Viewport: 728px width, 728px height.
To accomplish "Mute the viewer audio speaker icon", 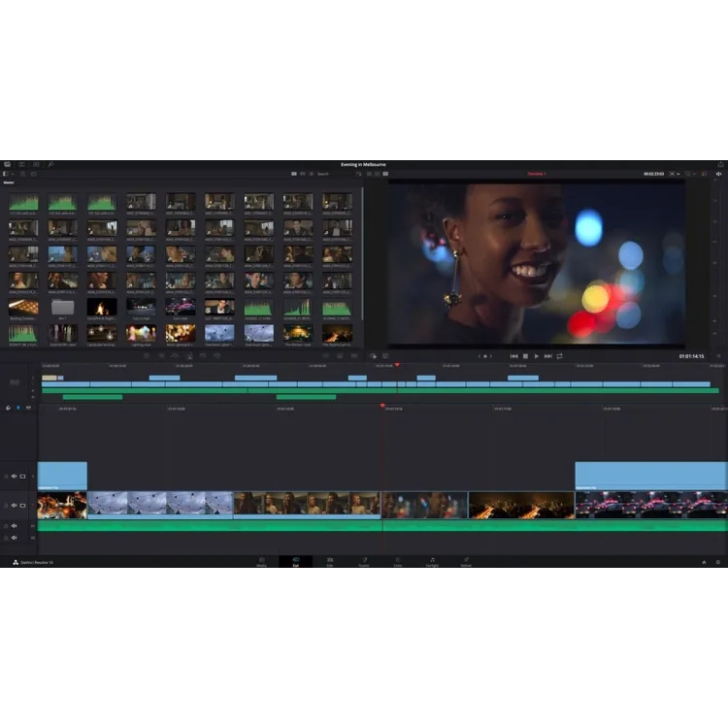I will (x=718, y=174).
